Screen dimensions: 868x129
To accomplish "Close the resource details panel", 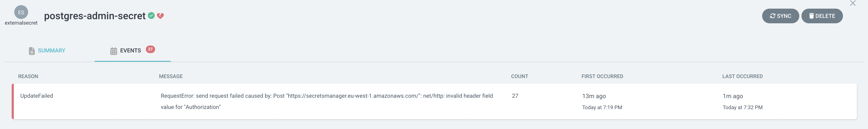I will (x=853, y=3).
